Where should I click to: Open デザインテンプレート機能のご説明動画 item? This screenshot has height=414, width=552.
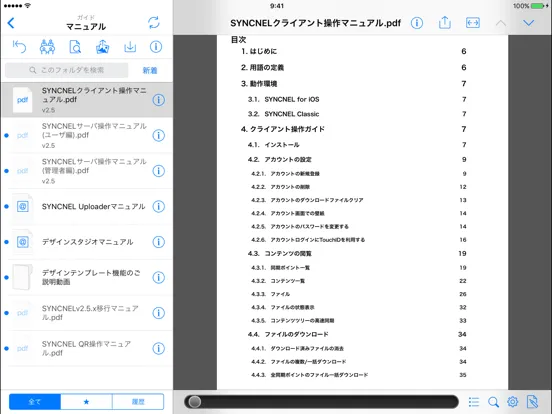pos(87,278)
